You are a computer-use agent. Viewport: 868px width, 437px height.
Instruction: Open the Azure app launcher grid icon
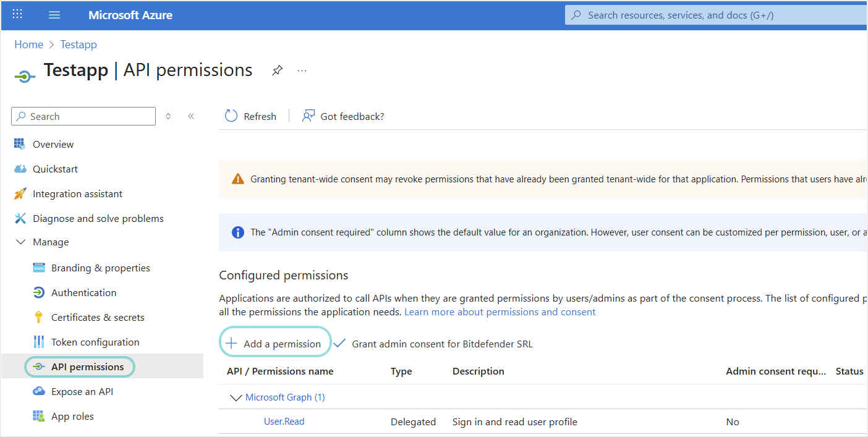point(17,14)
